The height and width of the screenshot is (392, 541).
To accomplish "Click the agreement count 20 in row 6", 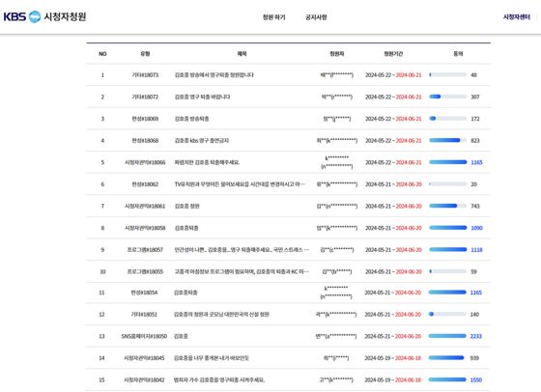I will [474, 184].
